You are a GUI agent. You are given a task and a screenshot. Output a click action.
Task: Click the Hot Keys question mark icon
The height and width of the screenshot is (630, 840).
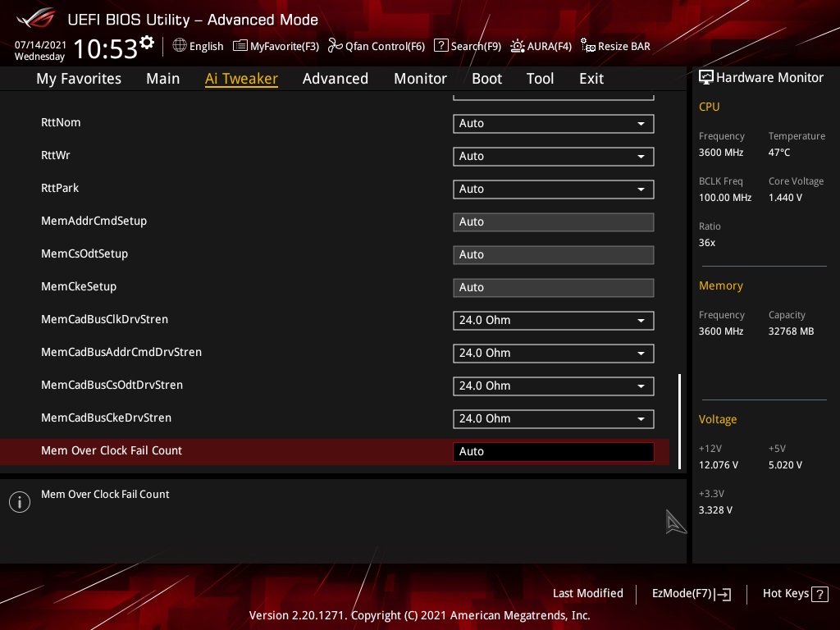tap(819, 594)
